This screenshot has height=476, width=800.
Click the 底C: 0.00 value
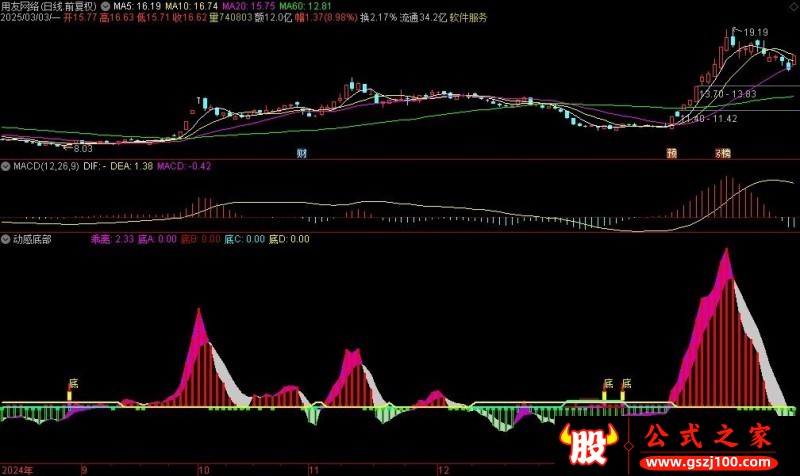pyautogui.click(x=245, y=239)
